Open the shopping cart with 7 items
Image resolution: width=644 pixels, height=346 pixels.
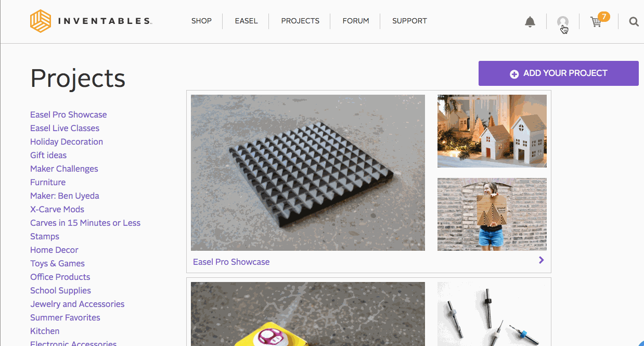pos(597,21)
